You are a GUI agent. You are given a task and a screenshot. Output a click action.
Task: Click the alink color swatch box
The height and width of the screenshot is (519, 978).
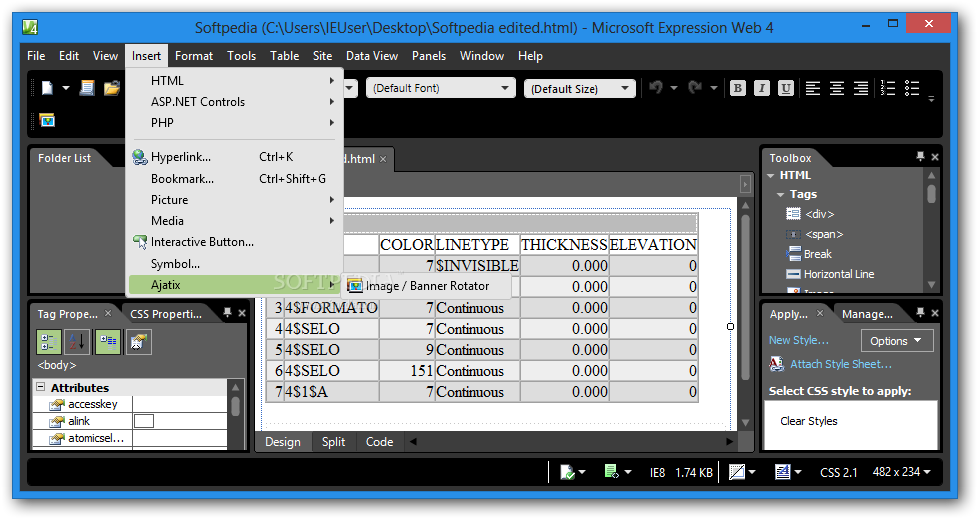(x=143, y=421)
